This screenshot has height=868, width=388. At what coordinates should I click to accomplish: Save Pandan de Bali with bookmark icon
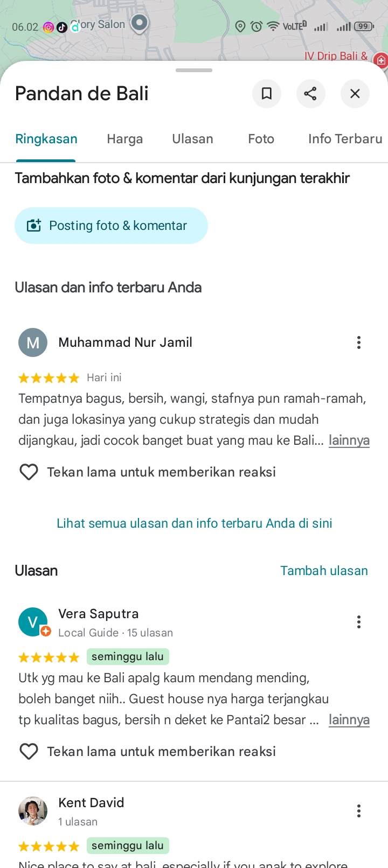click(267, 94)
